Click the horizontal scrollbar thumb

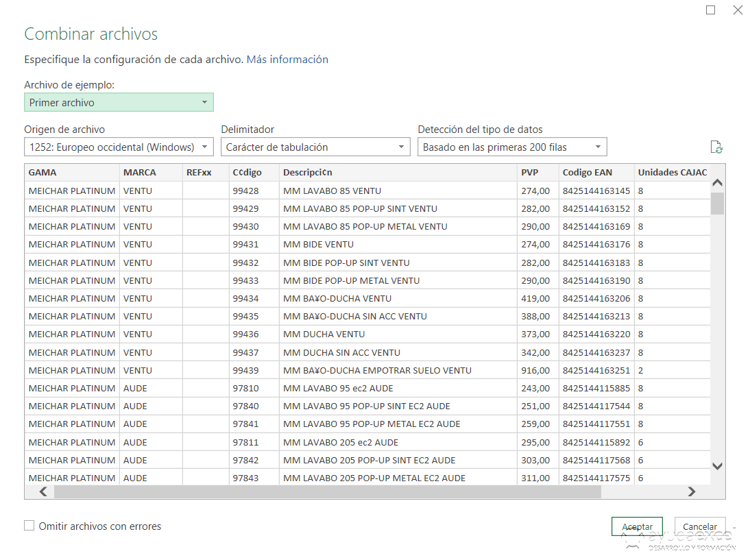[328, 491]
